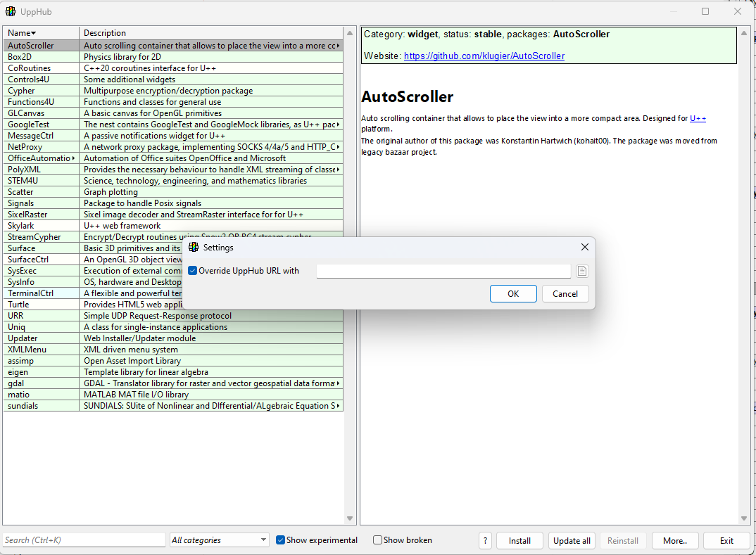Enable the Show broken checkbox
This screenshot has height=555, width=756.
[x=377, y=540]
